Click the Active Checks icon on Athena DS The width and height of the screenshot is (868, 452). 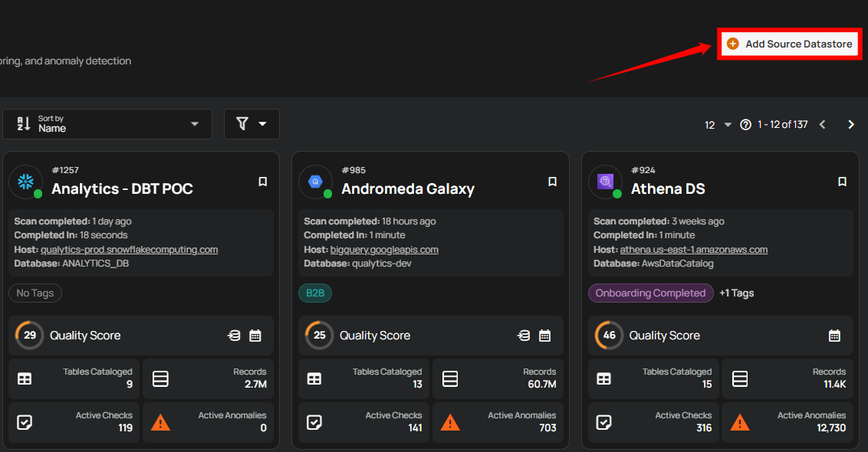[x=603, y=422]
